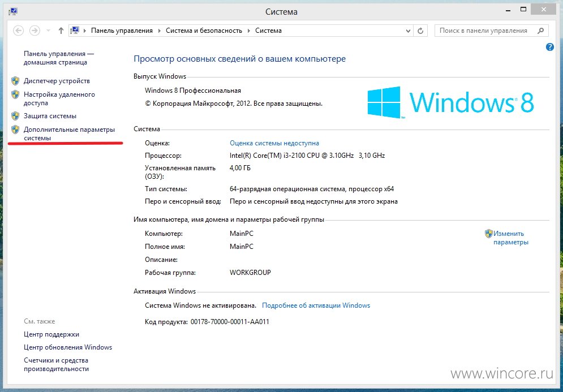Click Панель управления in the breadcrumb
This screenshot has height=392, width=563.
click(122, 31)
